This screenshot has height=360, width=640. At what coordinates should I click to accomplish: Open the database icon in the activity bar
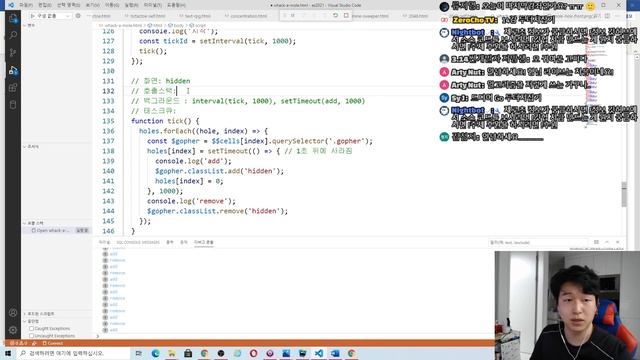pyautogui.click(x=13, y=104)
